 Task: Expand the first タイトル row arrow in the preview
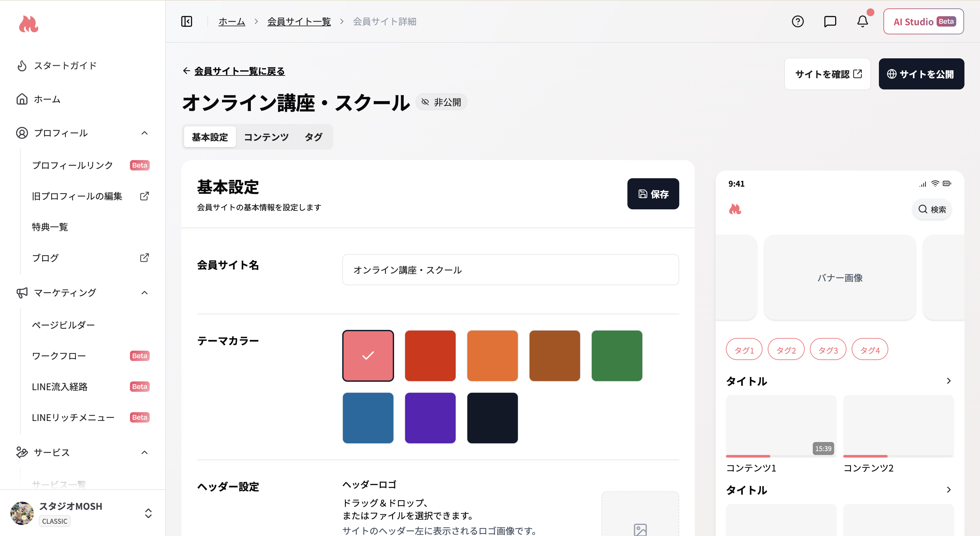[x=949, y=381]
